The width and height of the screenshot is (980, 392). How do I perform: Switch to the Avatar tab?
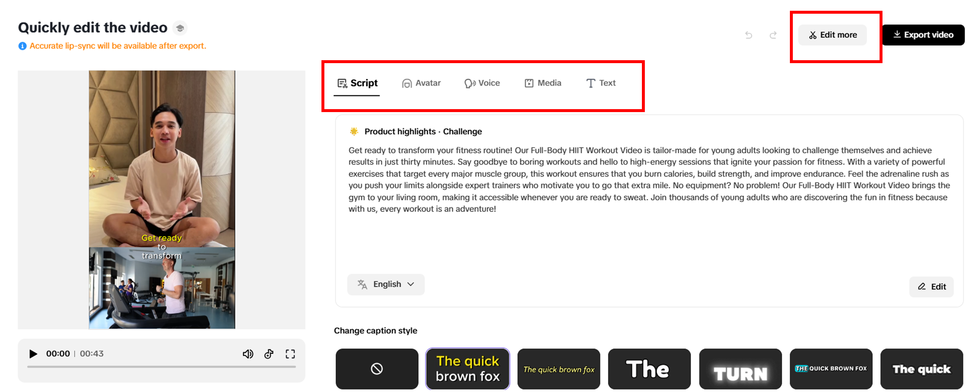pos(421,83)
